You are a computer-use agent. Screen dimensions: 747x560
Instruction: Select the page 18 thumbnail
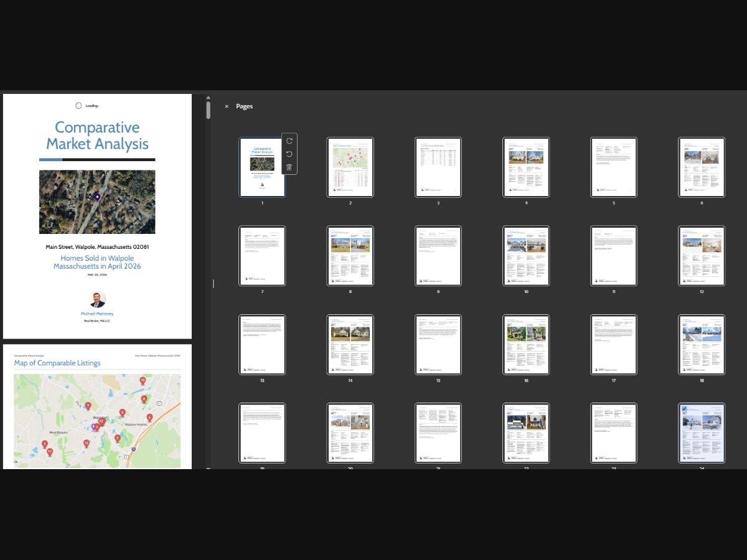[x=702, y=345]
